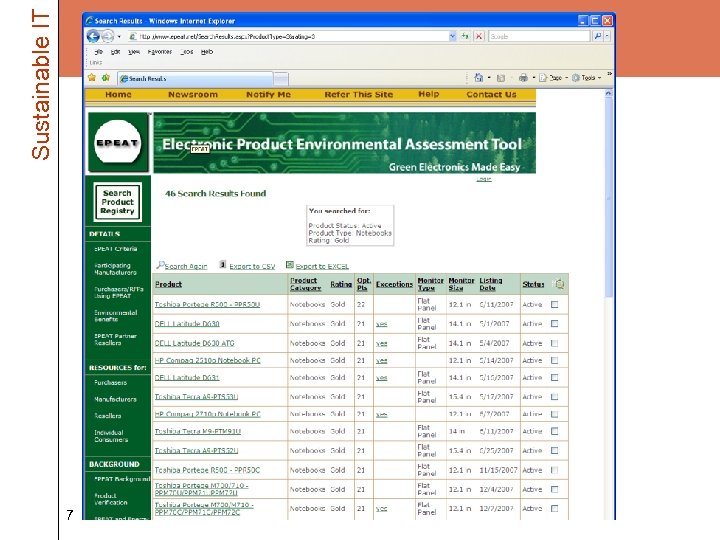Open EPEAT Criteria sidebar link
Image resolution: width=720 pixels, height=540 pixels.
coord(116,249)
